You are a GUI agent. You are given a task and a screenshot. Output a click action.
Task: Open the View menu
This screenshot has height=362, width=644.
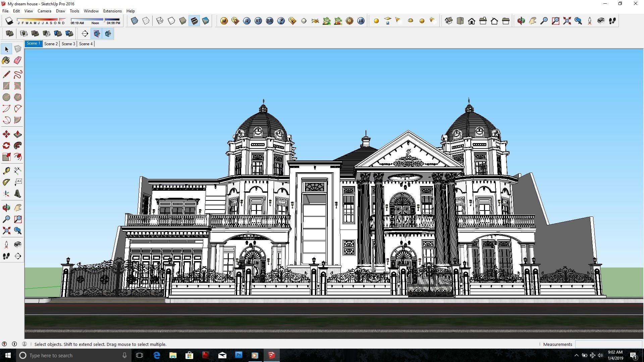[x=29, y=11]
